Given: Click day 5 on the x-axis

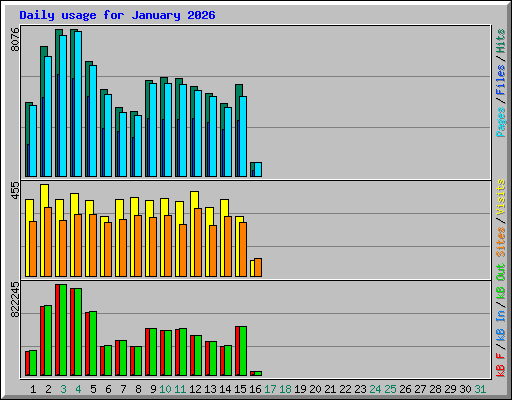Looking at the screenshot, I should [93, 389].
